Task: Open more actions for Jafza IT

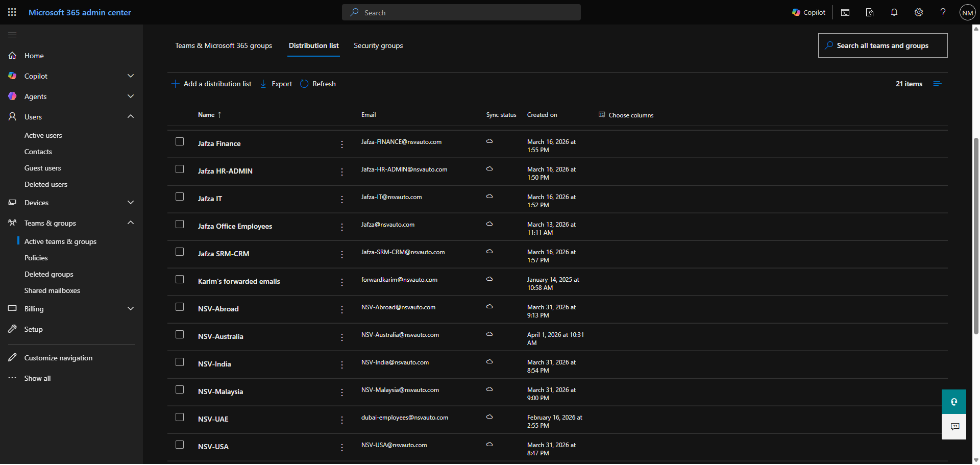Action: tap(342, 200)
